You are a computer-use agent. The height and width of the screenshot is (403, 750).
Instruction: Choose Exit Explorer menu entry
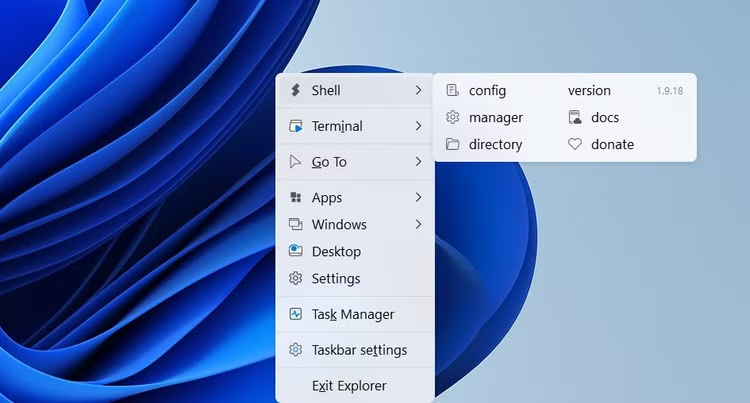(349, 386)
